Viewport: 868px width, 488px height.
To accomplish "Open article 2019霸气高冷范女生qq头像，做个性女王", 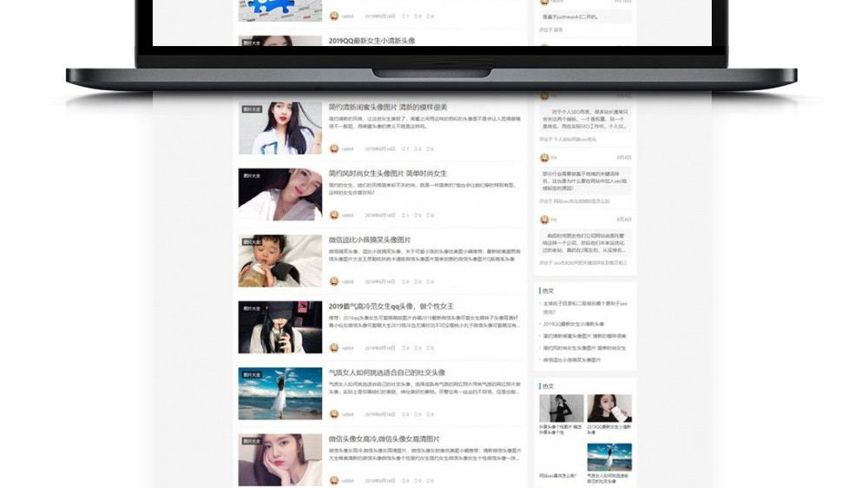I will pos(391,307).
